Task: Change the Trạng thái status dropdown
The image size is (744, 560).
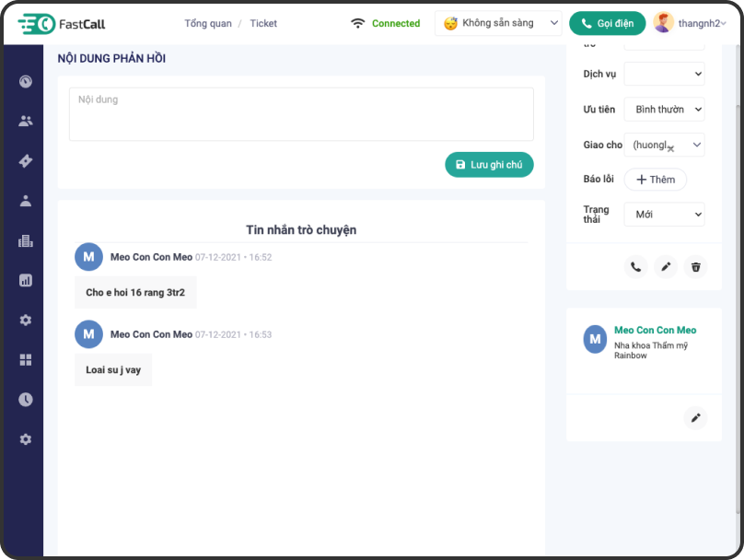Action: (x=664, y=214)
